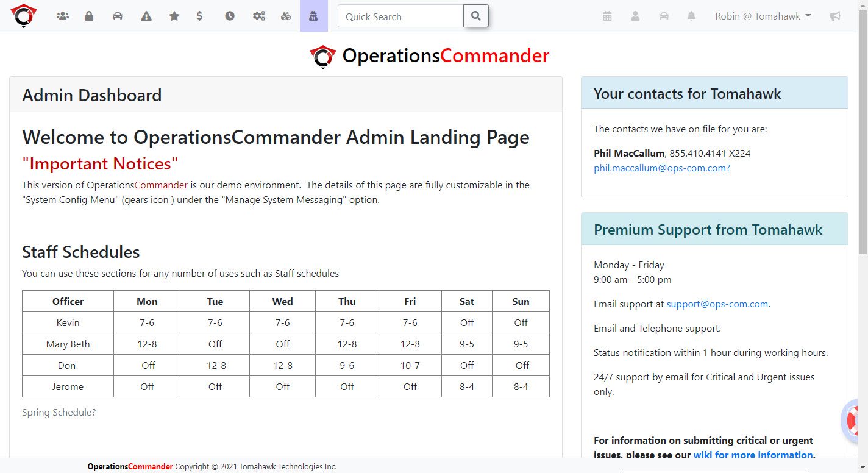Click the star favorites icon in the toolbar

pos(174,16)
